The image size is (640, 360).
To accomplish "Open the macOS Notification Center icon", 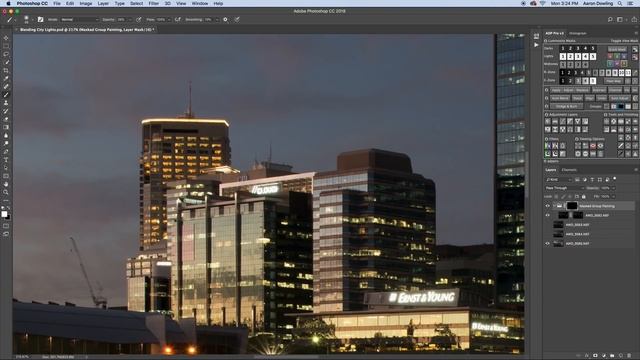I will pos(630,3).
